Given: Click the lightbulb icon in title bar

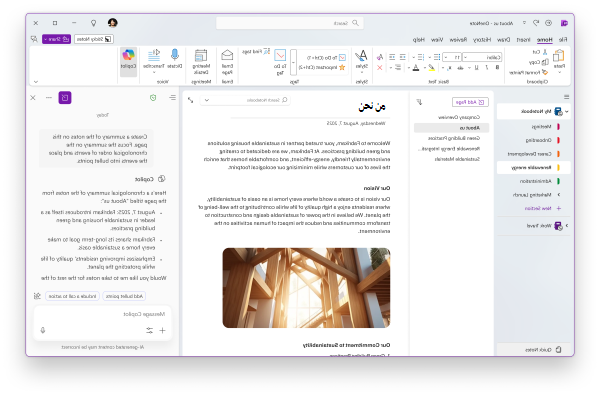Looking at the screenshot, I should 93,23.
